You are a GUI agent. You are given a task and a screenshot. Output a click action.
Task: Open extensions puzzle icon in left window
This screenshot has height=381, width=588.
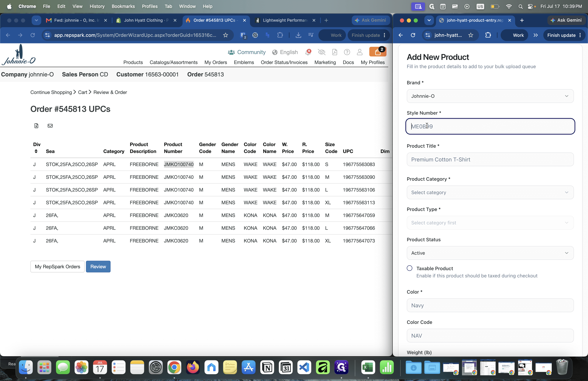[280, 35]
